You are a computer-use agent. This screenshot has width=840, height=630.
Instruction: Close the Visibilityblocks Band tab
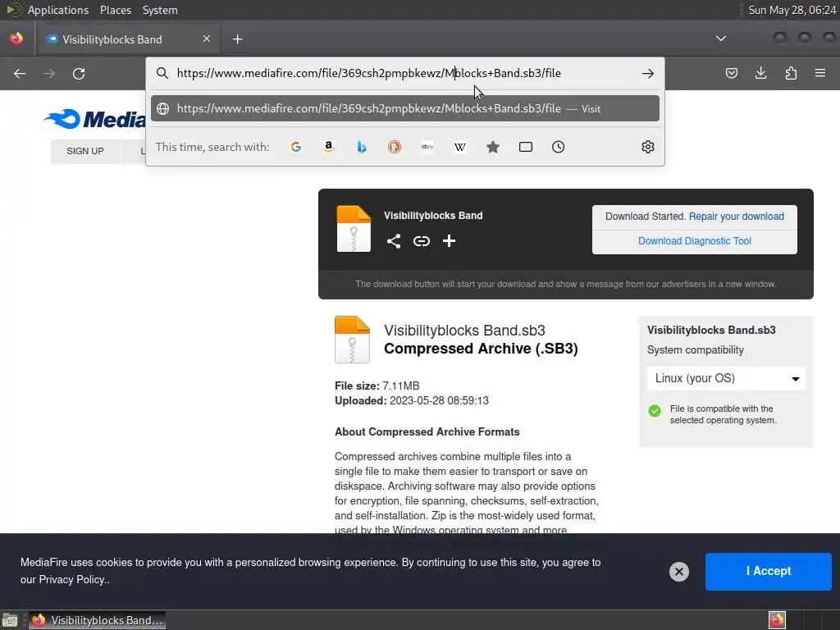tap(207, 39)
